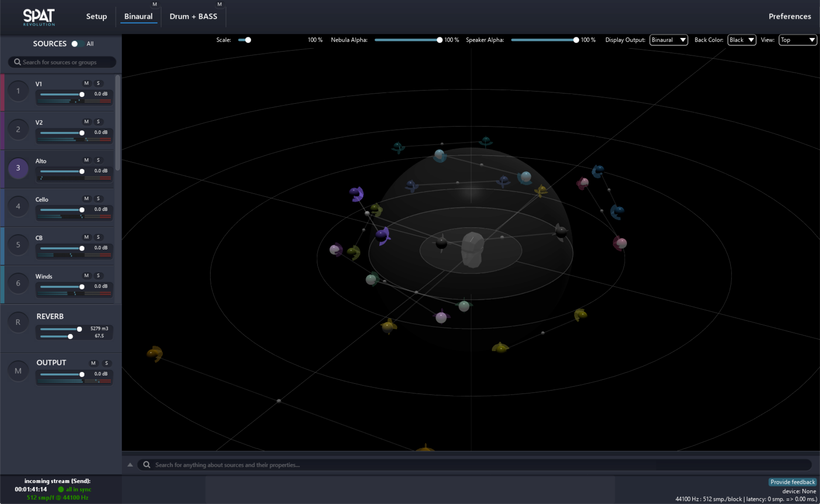Mute the Winds source

tap(86, 275)
